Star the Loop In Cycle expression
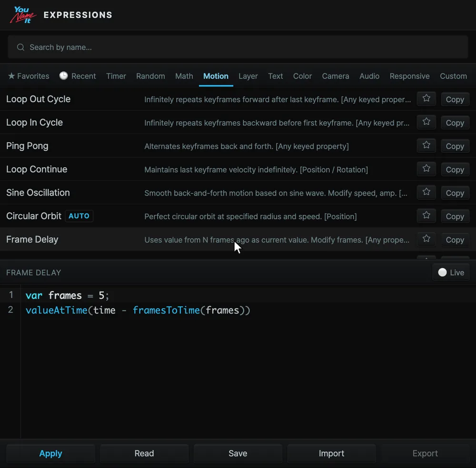The width and height of the screenshot is (476, 468). (426, 122)
